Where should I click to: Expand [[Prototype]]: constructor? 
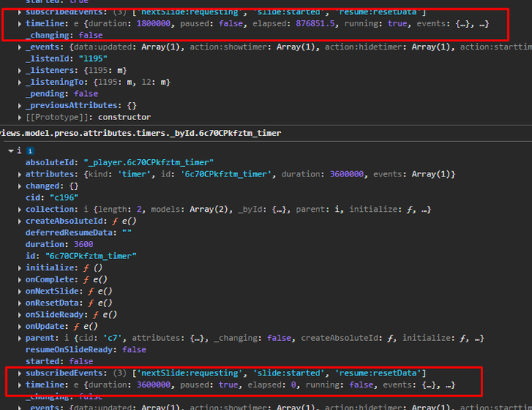pos(20,117)
